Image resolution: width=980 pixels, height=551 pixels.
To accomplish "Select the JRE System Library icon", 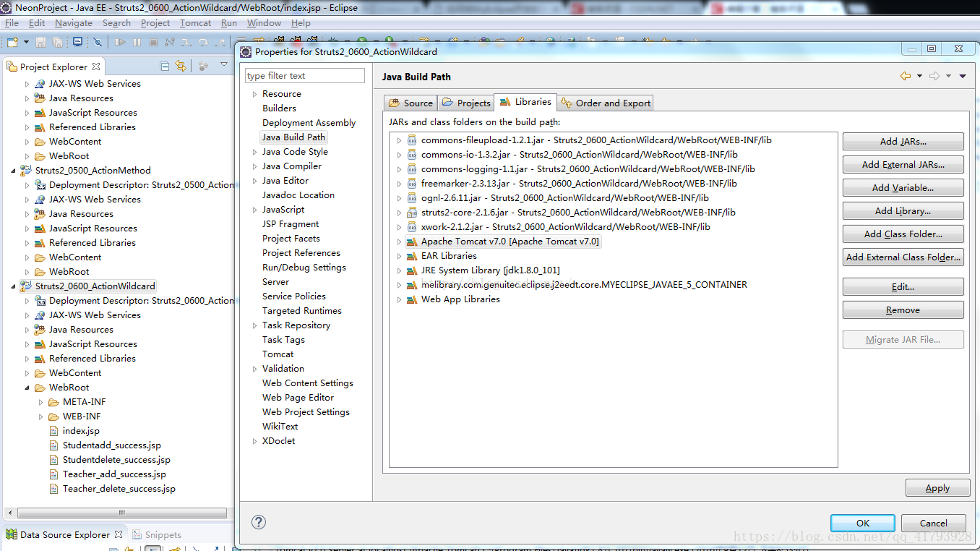I will (x=411, y=270).
